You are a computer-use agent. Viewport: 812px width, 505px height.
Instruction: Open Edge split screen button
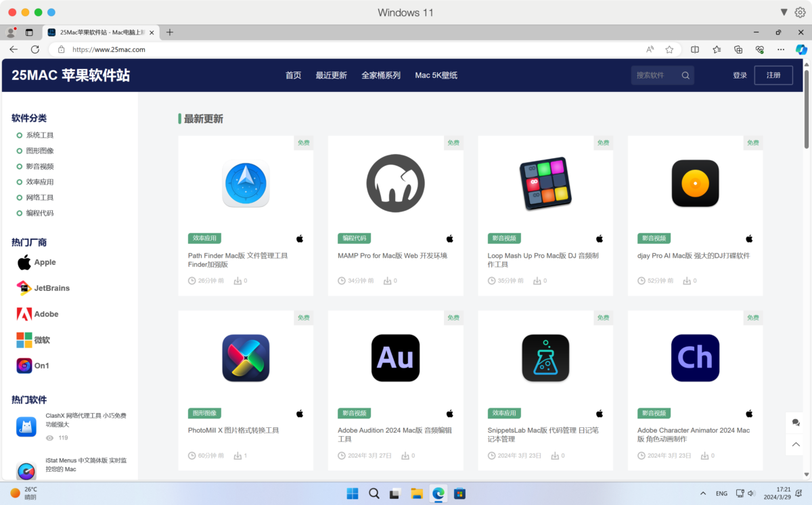pos(695,49)
